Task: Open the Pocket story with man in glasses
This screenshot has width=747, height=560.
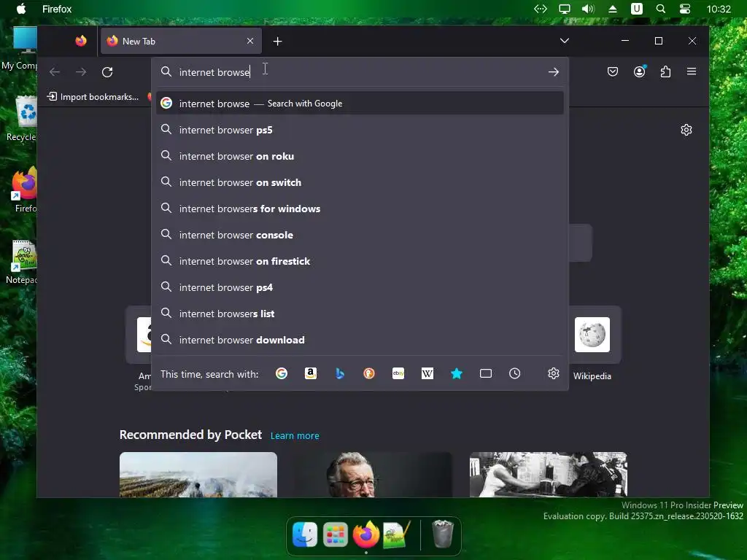Action: (373, 474)
